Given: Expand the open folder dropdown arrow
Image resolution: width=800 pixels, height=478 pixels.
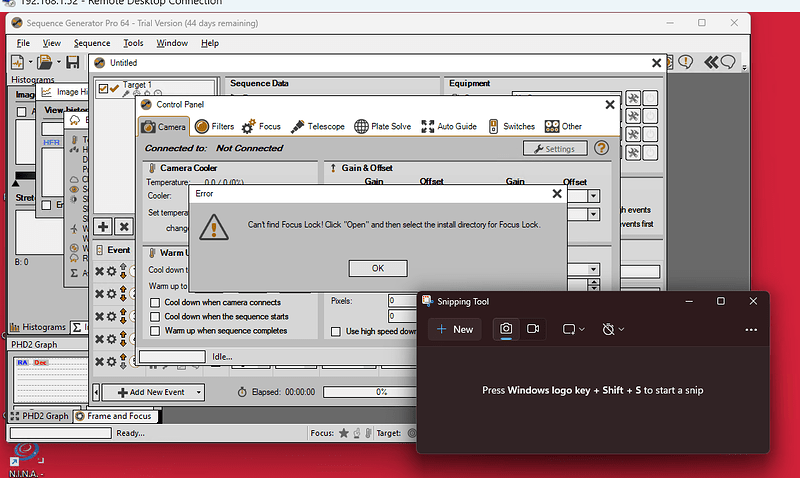Looking at the screenshot, I should pos(59,62).
